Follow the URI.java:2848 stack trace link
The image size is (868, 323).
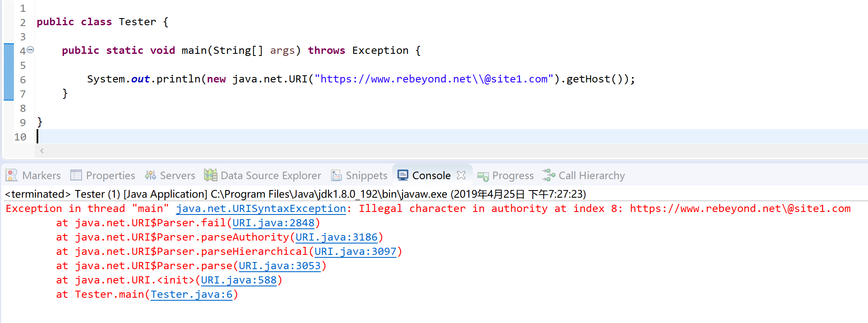point(273,223)
